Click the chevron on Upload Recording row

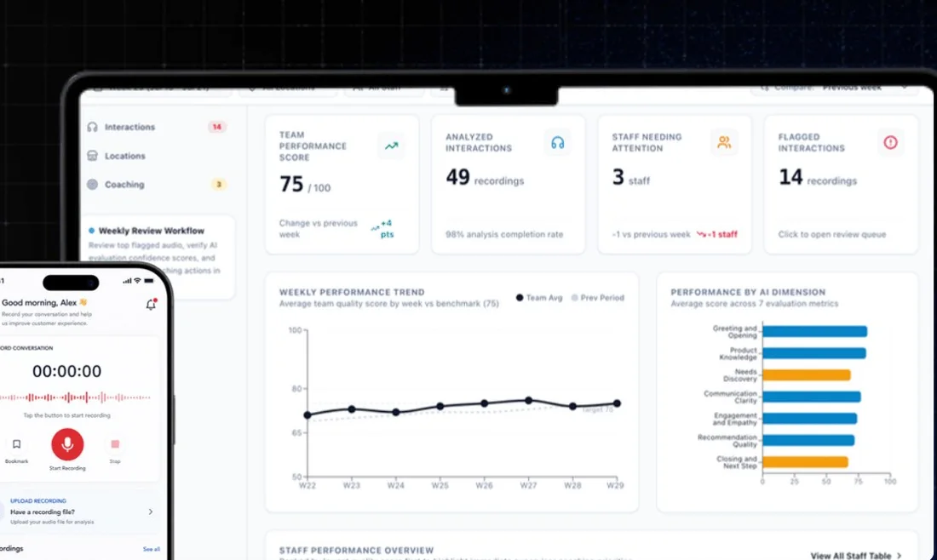point(151,511)
